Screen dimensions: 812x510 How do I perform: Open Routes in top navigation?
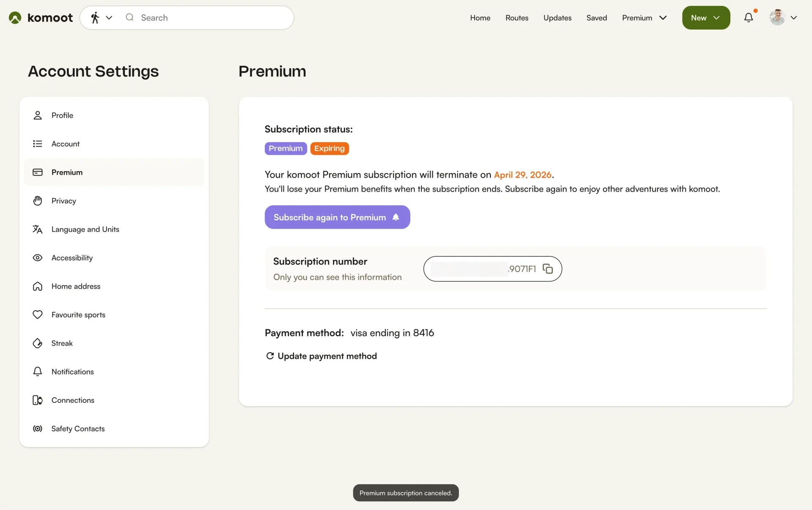pyautogui.click(x=517, y=18)
